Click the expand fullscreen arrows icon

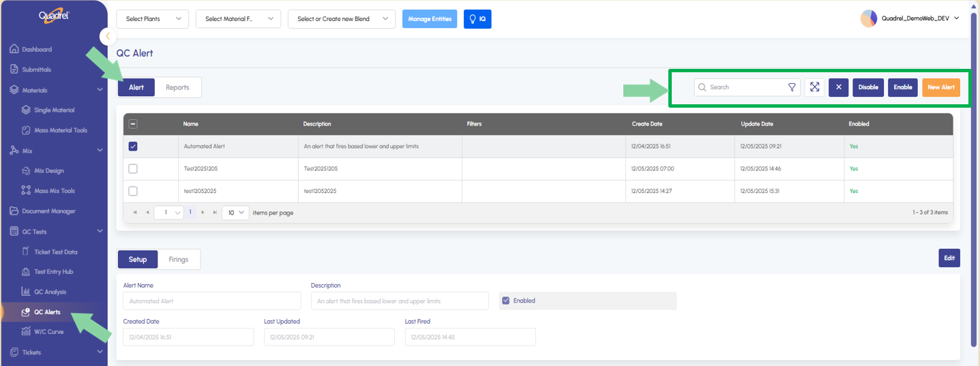tap(815, 87)
